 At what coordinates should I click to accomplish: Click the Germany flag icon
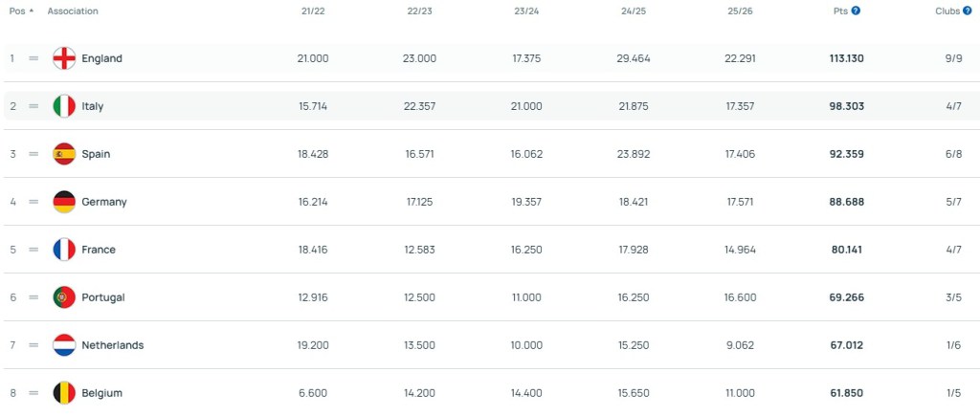tap(64, 202)
